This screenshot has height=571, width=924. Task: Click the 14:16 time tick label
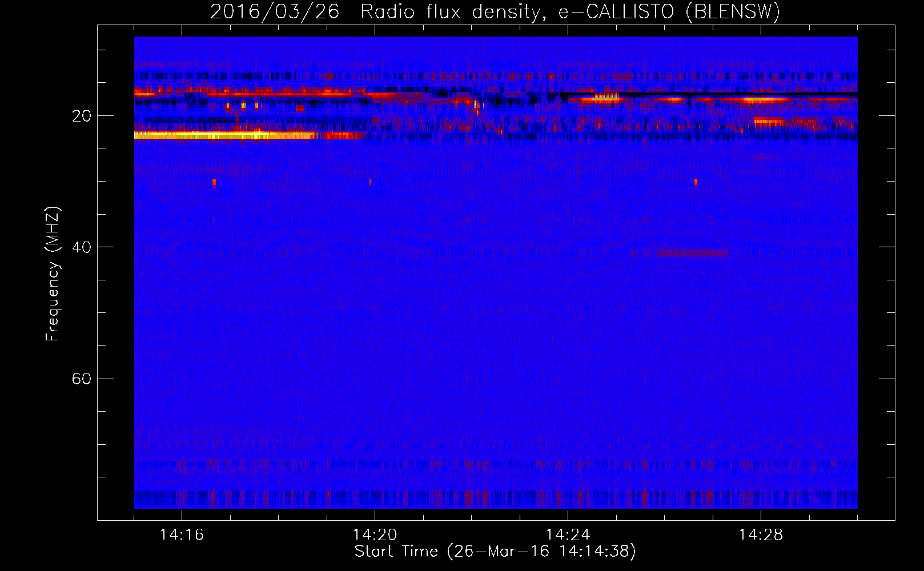tap(182, 535)
